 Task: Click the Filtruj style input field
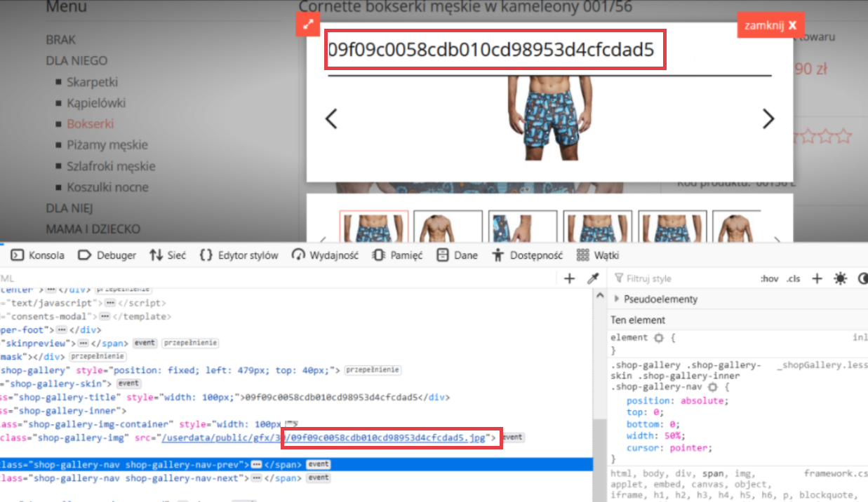pos(681,279)
